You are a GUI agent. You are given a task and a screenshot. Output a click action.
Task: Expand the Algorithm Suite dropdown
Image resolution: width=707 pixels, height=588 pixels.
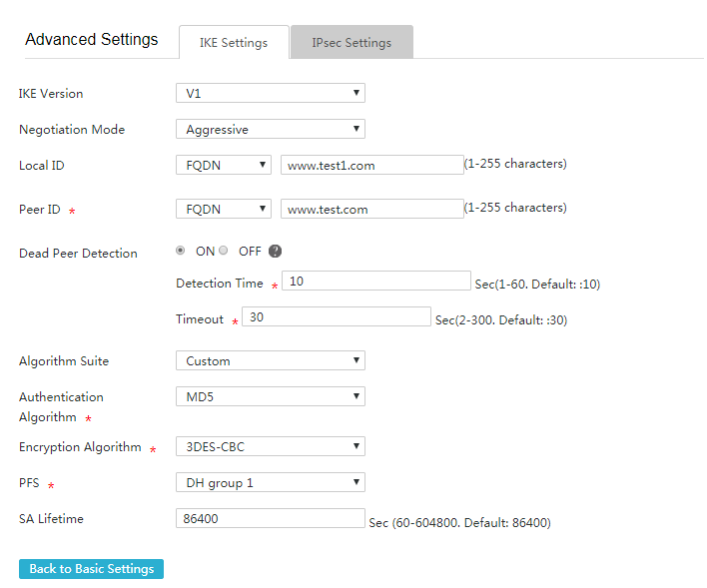click(271, 360)
